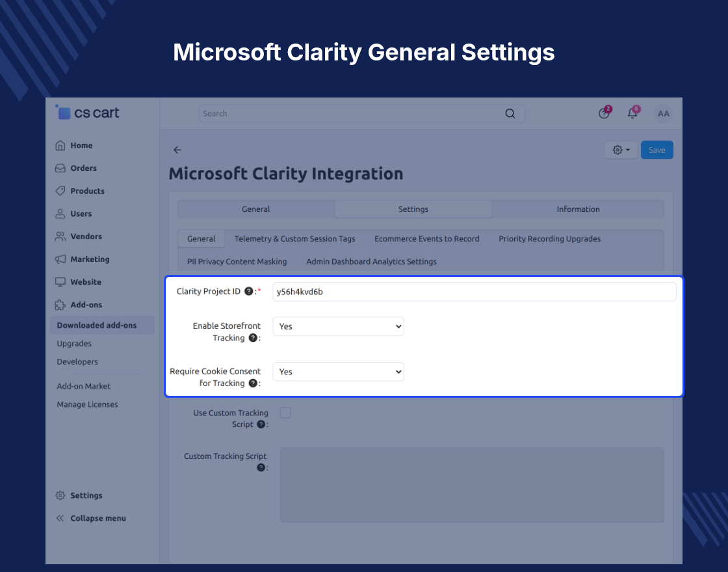Toggle the Use Custom Tracking Script checkbox

pyautogui.click(x=285, y=413)
